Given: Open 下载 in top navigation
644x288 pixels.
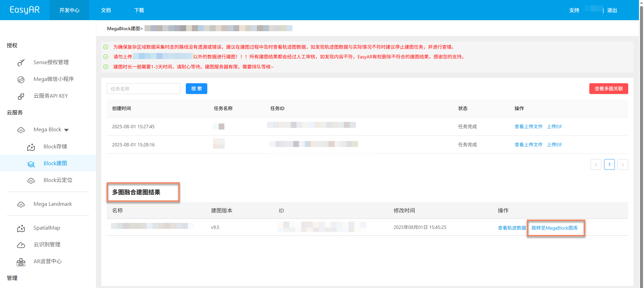Looking at the screenshot, I should click(x=139, y=10).
